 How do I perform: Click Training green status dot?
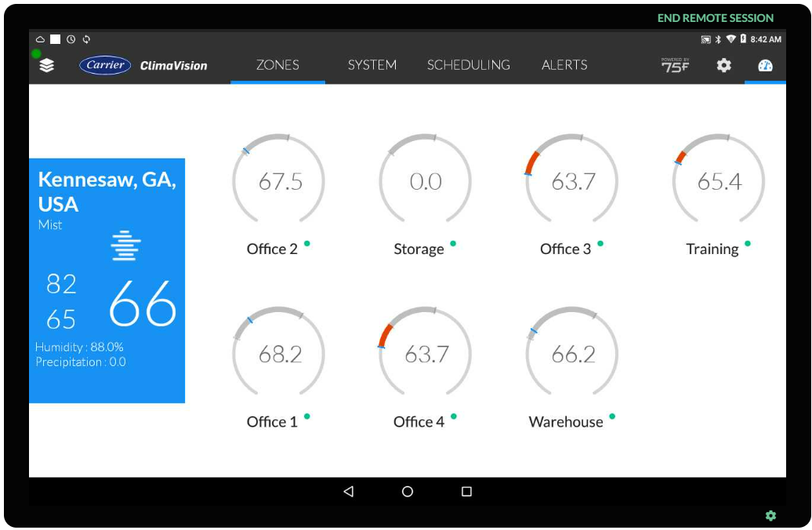[x=747, y=244]
